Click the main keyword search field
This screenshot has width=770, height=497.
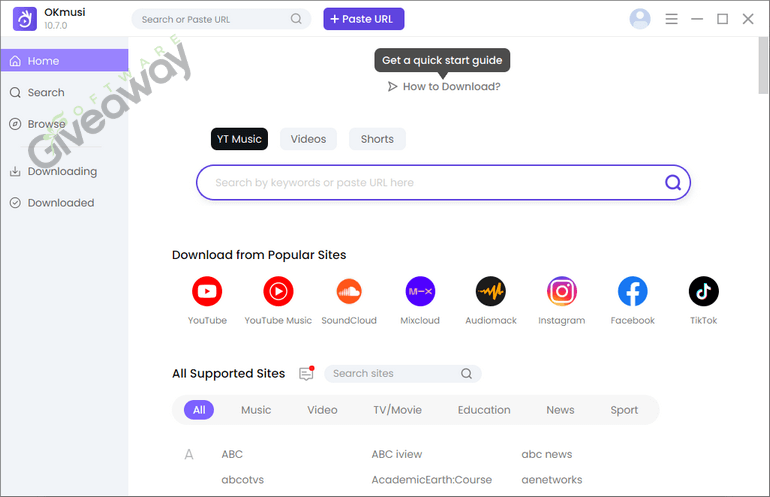click(430, 183)
